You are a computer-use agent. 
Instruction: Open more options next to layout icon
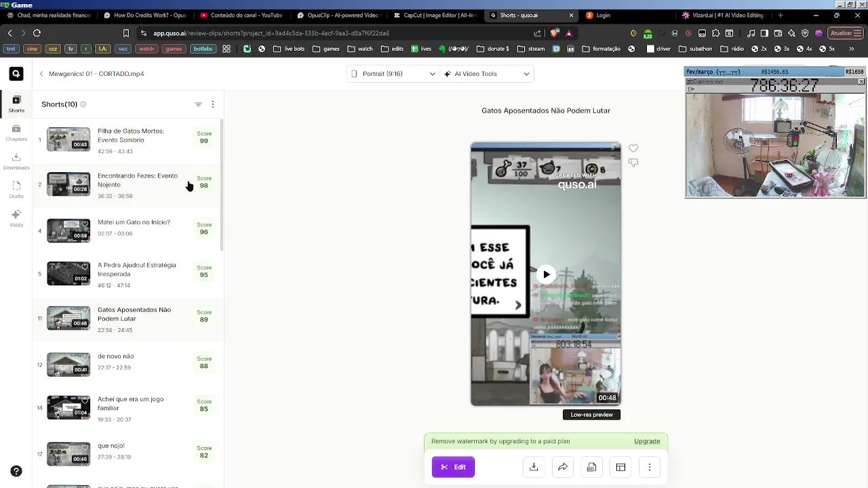click(650, 467)
